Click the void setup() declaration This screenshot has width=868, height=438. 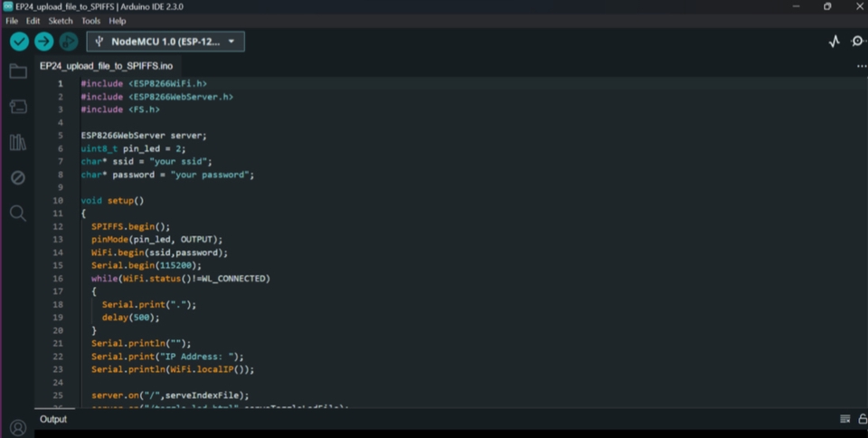coord(112,201)
